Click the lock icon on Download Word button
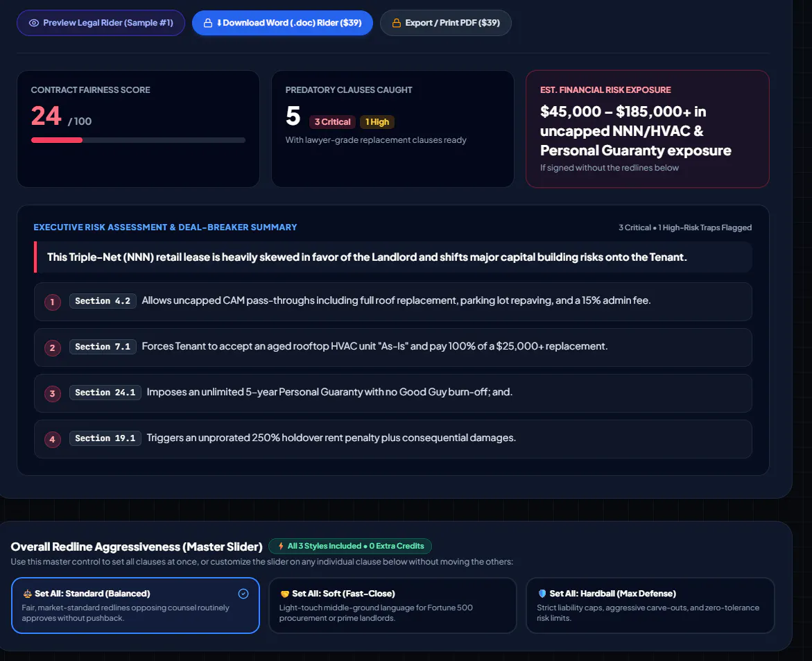Viewport: 812px width, 661px height. coord(207,23)
